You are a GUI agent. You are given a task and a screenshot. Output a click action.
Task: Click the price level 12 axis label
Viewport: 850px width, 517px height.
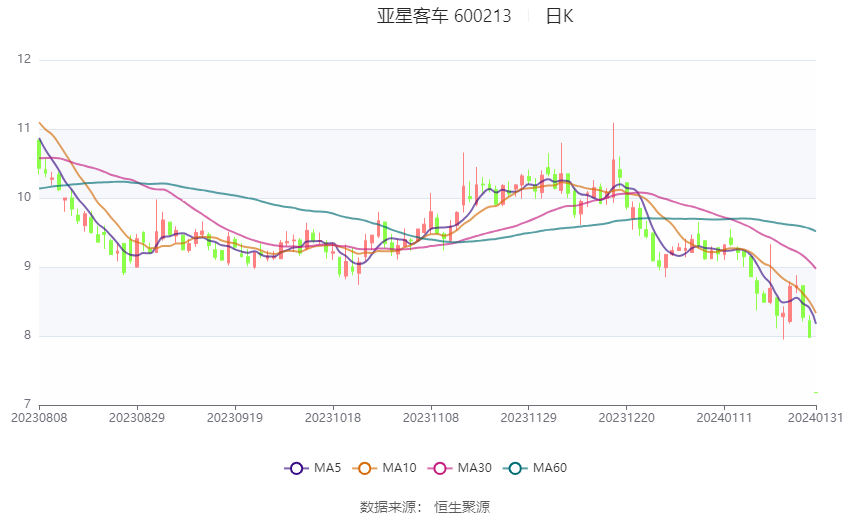pyautogui.click(x=24, y=59)
